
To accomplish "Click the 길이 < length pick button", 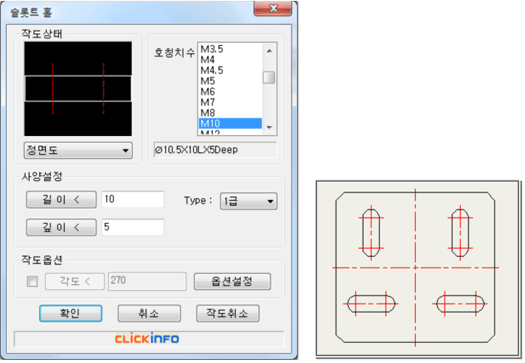I will 61,200.
